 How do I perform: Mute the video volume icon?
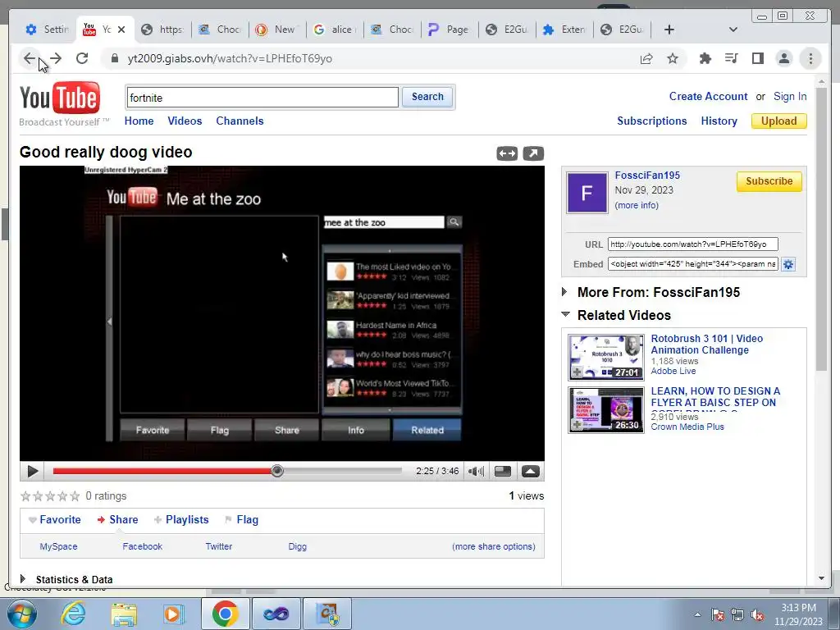coord(476,472)
